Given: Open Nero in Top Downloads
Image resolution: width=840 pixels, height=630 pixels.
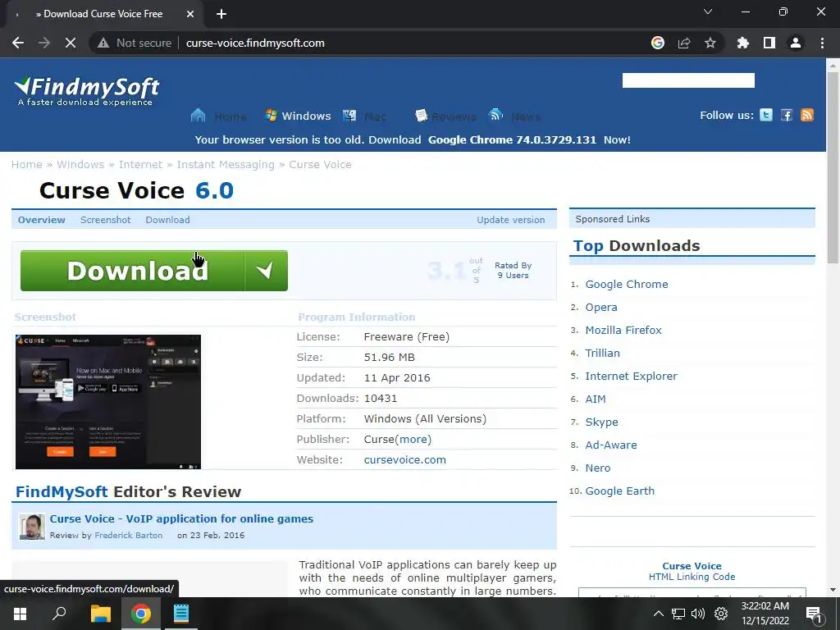Looking at the screenshot, I should click(598, 468).
